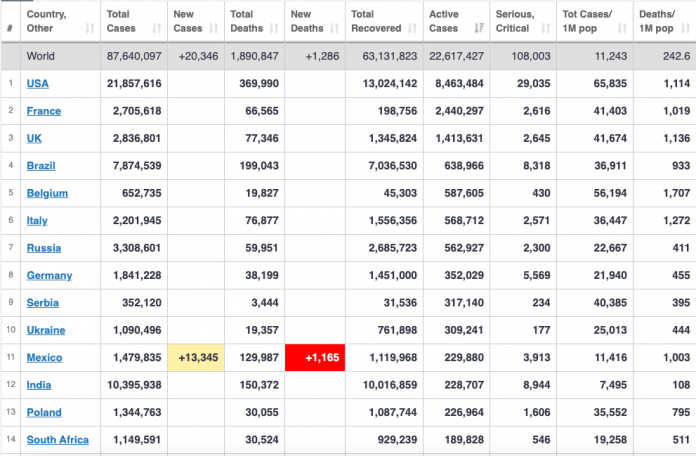Select World total cases 87,640,097
The height and width of the screenshot is (456, 696).
(134, 56)
